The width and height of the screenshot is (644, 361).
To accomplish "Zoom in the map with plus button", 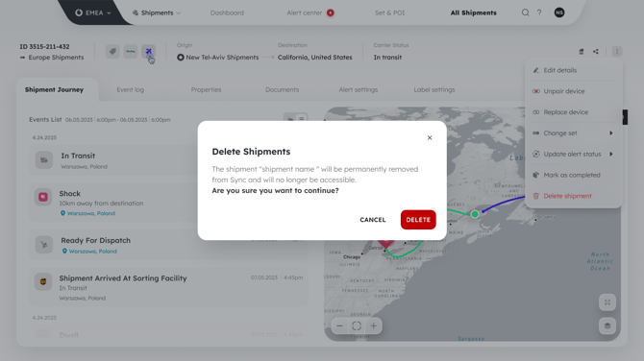I will [x=373, y=326].
